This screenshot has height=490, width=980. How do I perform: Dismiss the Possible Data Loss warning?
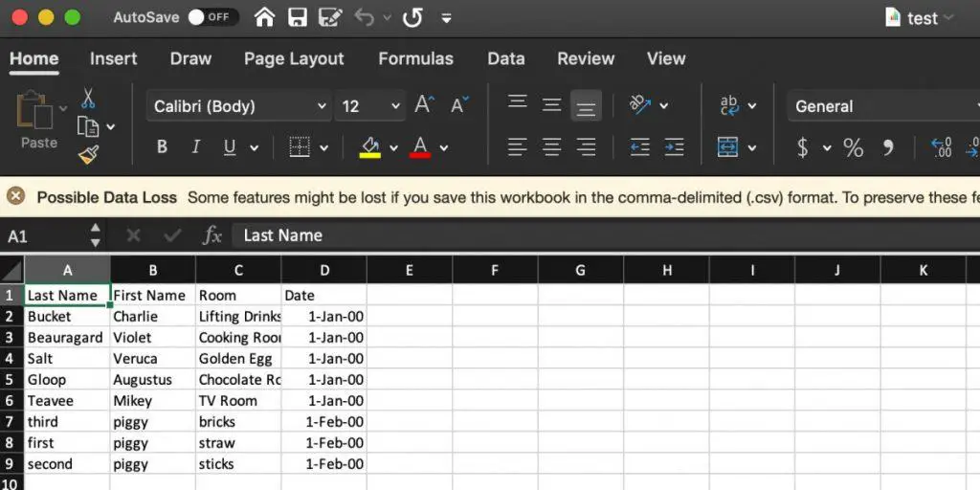(15, 197)
